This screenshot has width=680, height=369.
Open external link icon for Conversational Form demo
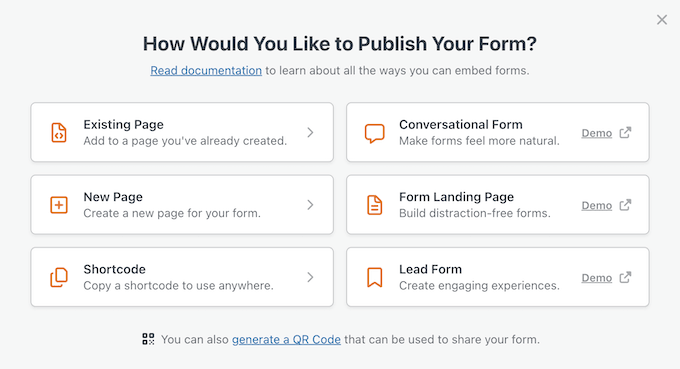click(625, 133)
